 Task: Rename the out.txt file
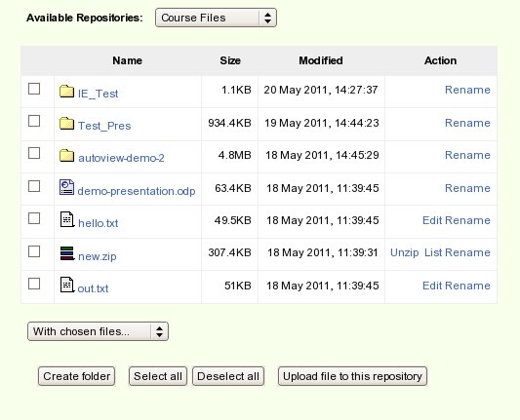coord(467,286)
